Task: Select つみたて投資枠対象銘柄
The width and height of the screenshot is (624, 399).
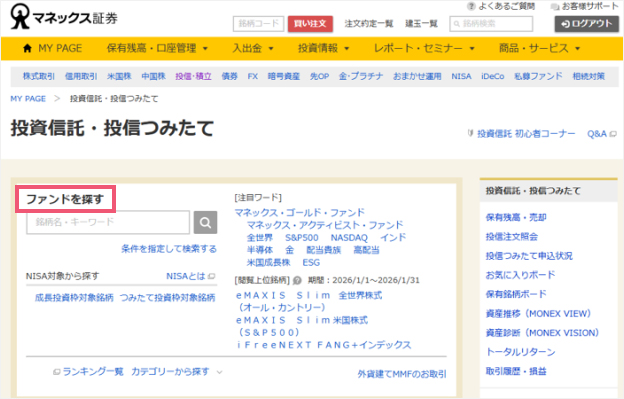Action: 168,298
